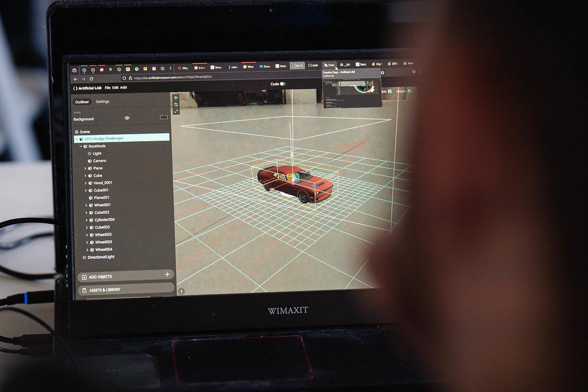Toggle the Background visibility eye
Screen dimensions: 588x392
[x=127, y=118]
